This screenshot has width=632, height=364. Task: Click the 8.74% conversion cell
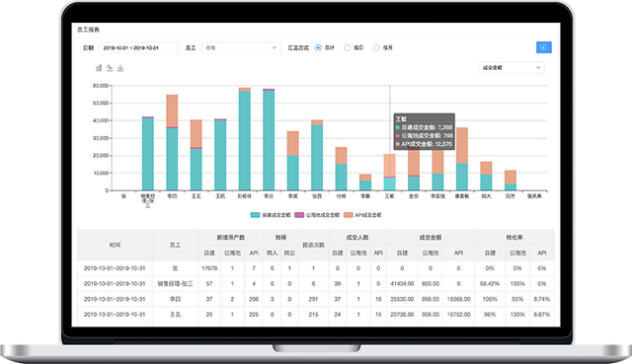click(x=542, y=299)
